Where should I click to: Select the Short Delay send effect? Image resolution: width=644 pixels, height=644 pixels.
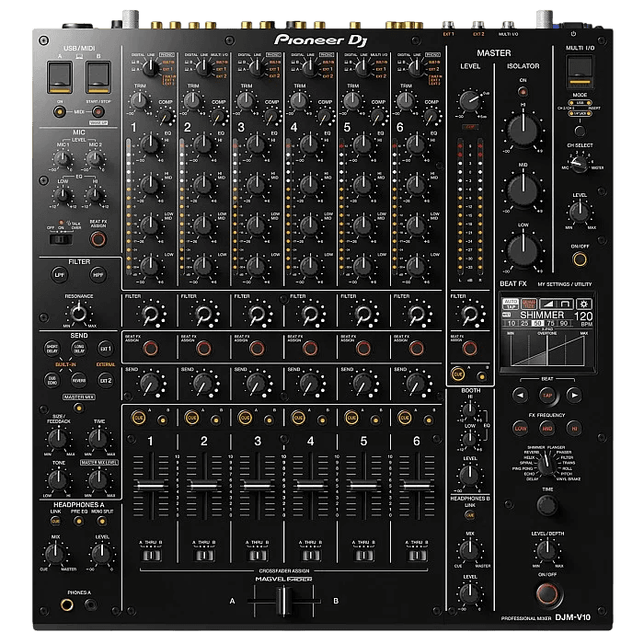click(x=52, y=349)
